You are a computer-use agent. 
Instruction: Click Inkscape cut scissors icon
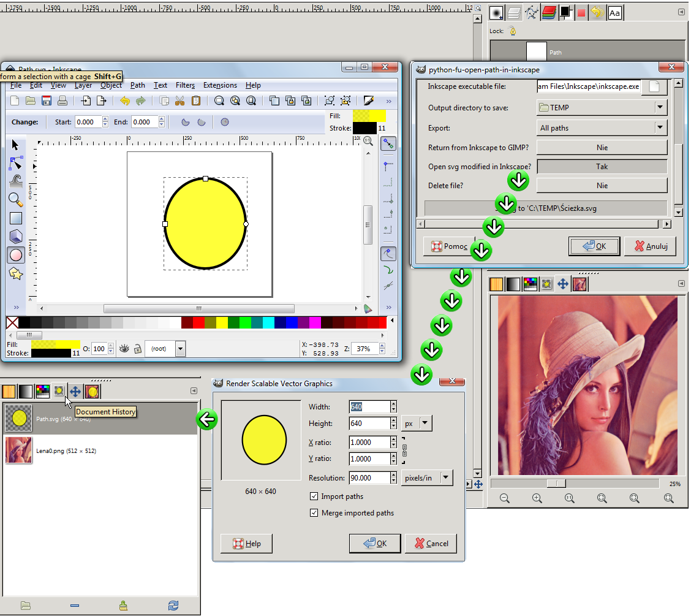(x=180, y=101)
